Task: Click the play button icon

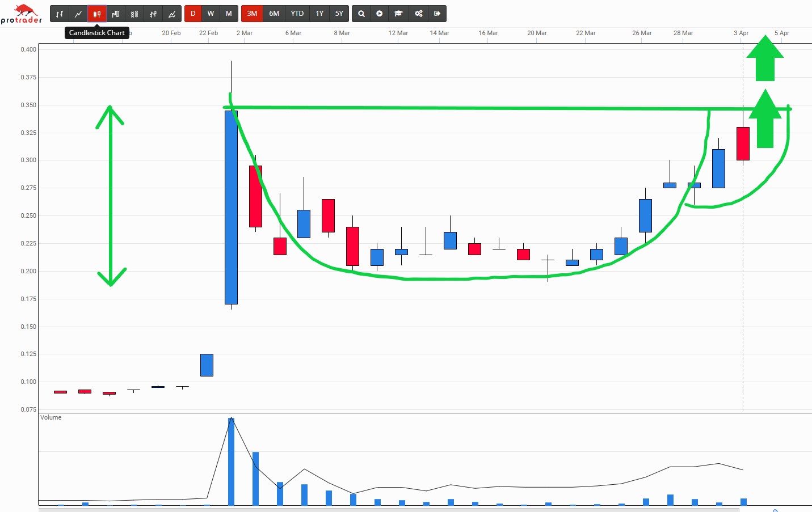Action: pyautogui.click(x=380, y=14)
